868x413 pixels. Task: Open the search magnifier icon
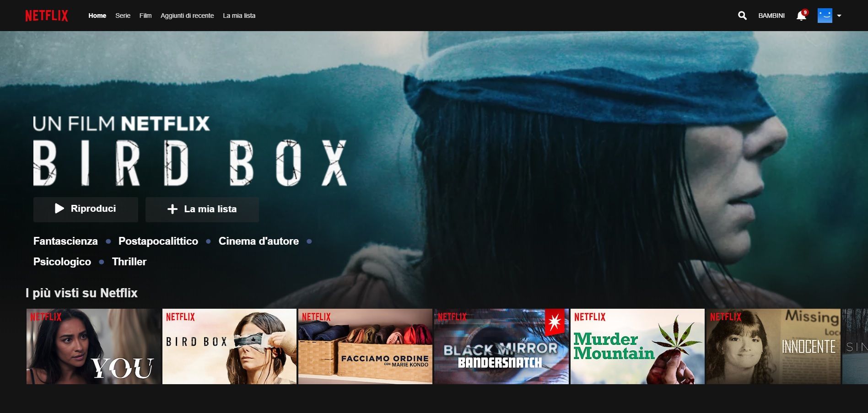742,16
